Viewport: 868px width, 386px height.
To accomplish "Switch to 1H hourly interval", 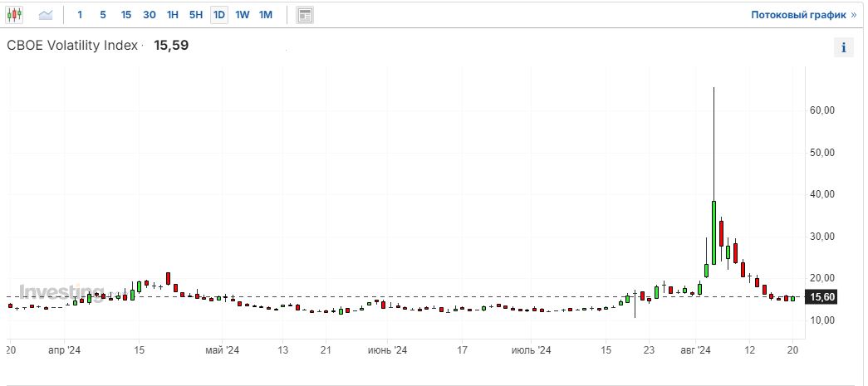I will coord(173,15).
